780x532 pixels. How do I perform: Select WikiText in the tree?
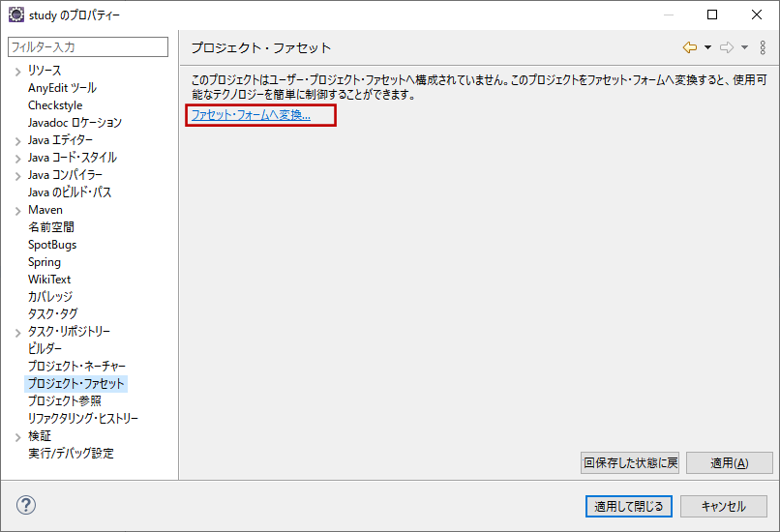[49, 280]
